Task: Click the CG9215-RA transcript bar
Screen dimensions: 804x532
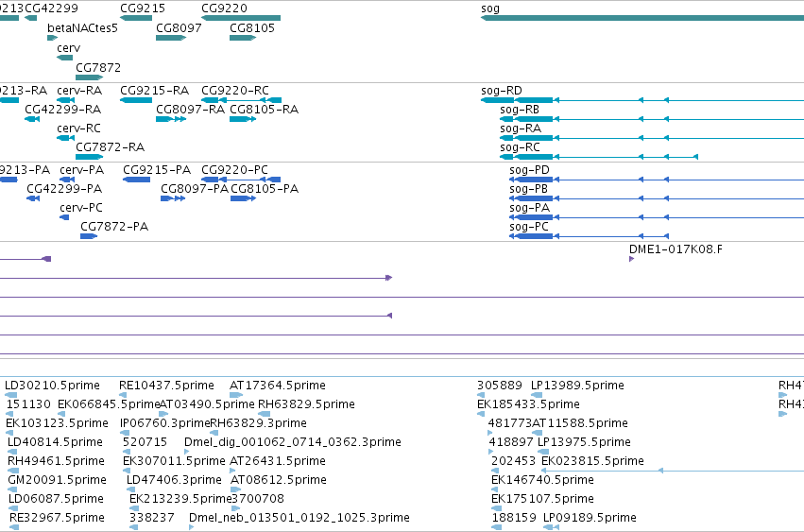Action: (x=136, y=100)
